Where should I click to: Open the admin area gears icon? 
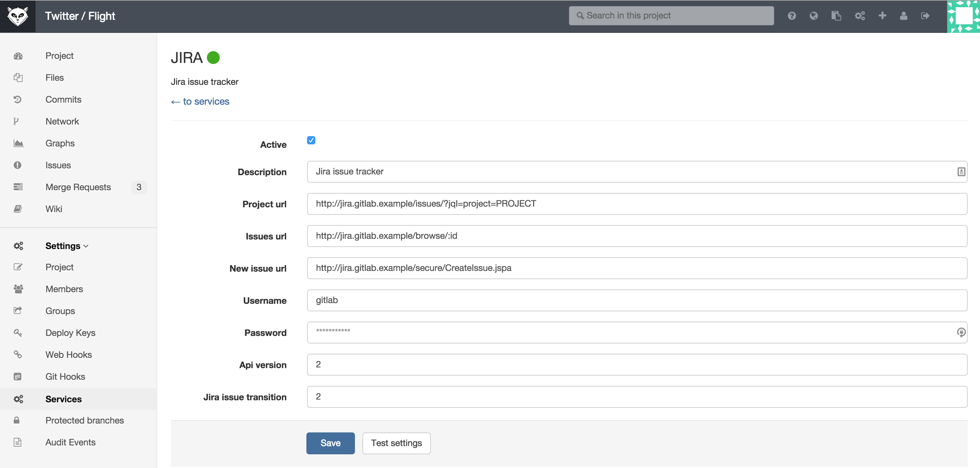pos(860,16)
